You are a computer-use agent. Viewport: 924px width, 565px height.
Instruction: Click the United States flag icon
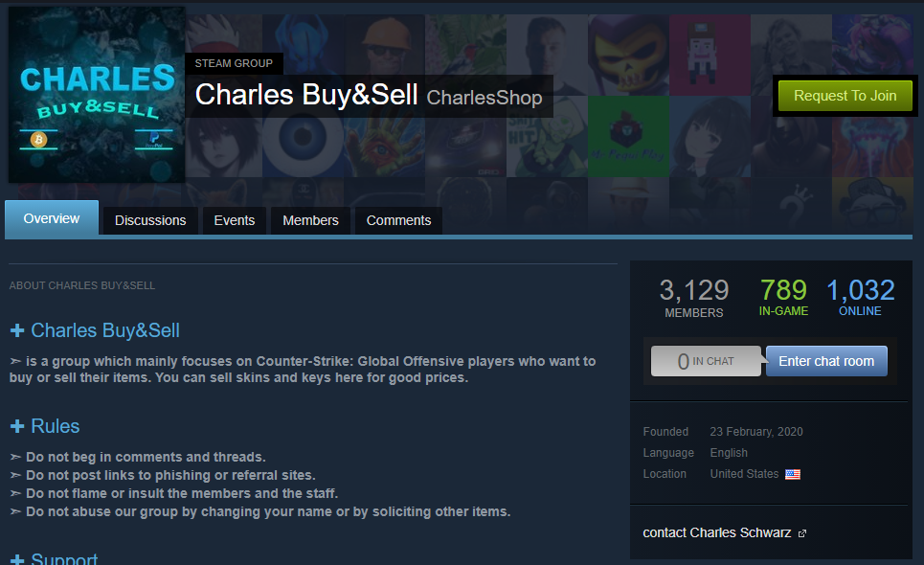(x=793, y=474)
